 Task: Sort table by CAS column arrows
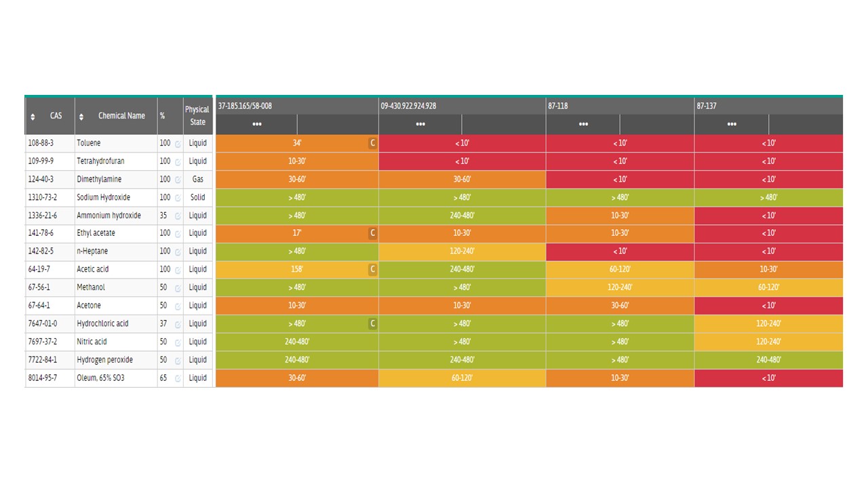(x=33, y=117)
